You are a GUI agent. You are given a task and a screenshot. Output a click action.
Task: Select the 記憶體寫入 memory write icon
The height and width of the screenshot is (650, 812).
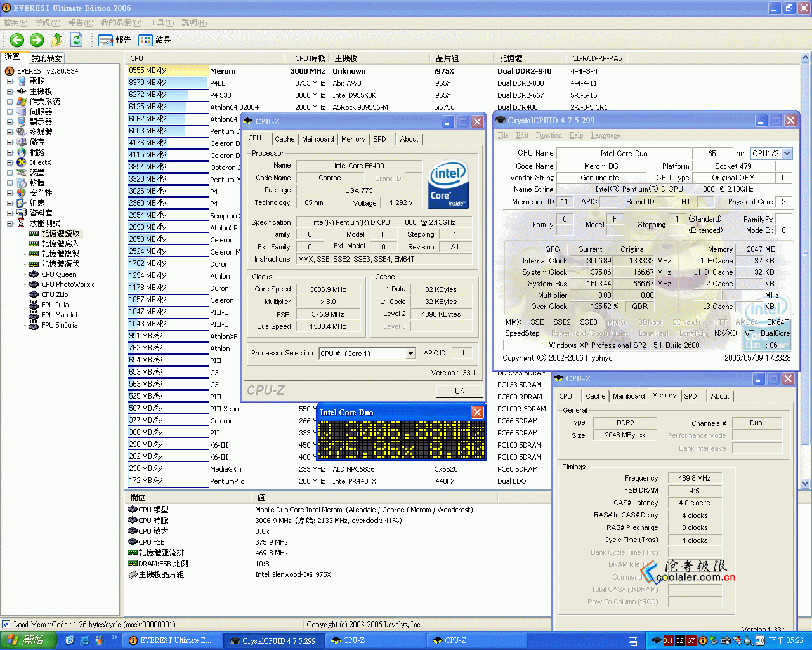(34, 244)
